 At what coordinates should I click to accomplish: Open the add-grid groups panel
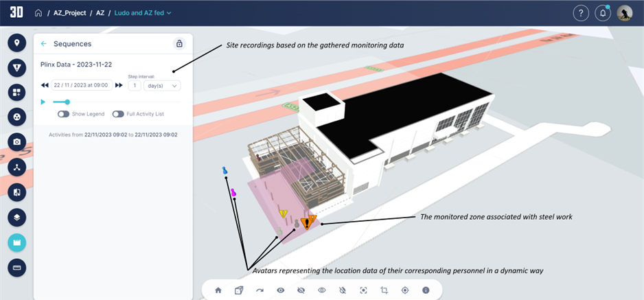click(x=17, y=93)
